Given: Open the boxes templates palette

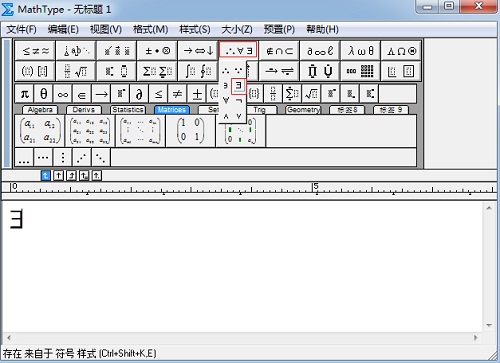Looking at the screenshot, I should [401, 71].
